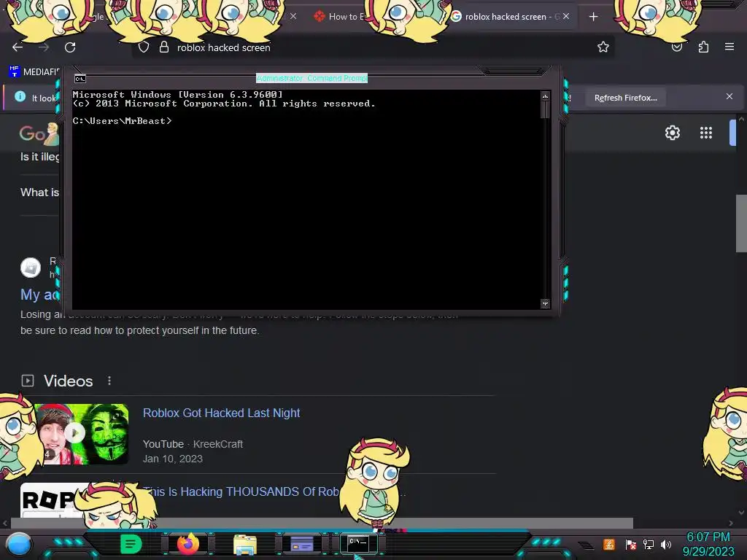Open the Java tray icon

609,544
